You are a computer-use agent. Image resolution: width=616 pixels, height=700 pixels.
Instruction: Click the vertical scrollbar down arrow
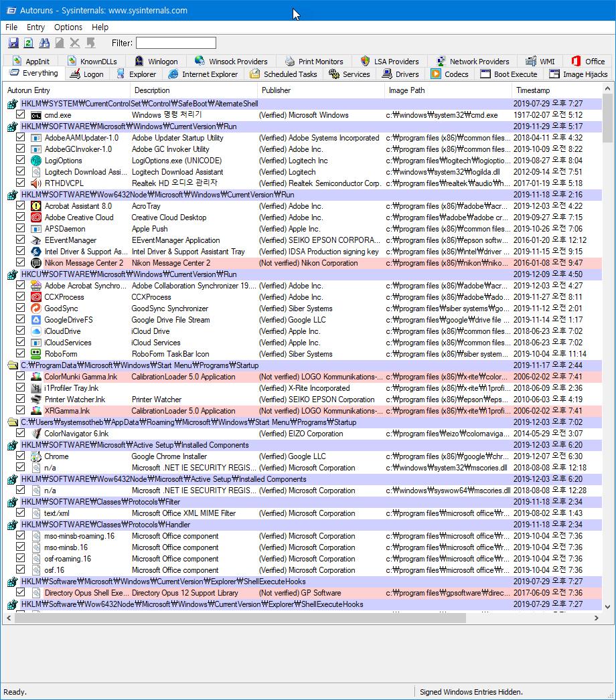[x=607, y=607]
